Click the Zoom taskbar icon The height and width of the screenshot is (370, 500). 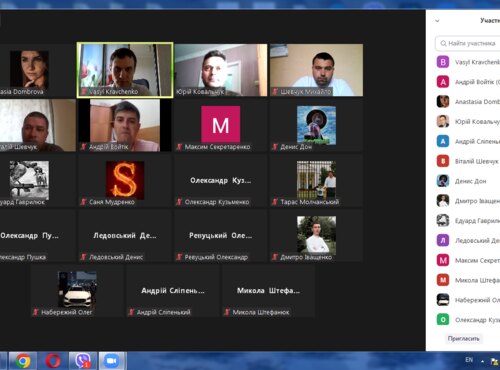pos(112,361)
